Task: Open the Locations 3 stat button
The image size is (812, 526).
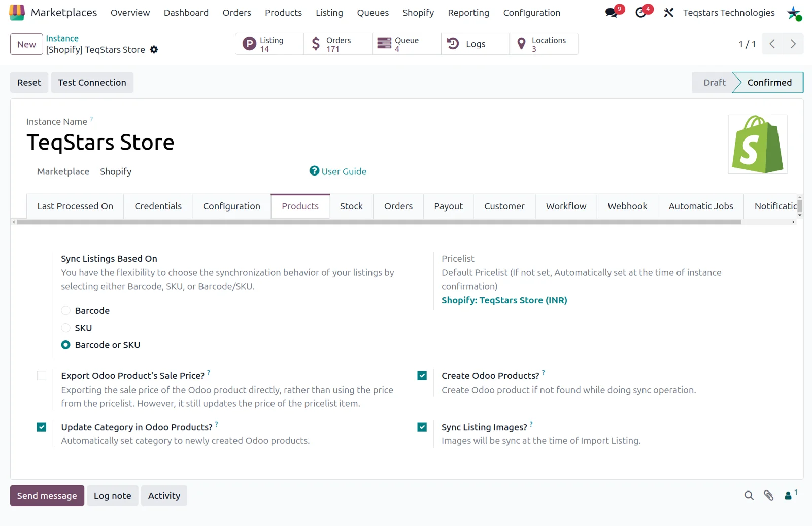Action: pyautogui.click(x=544, y=44)
